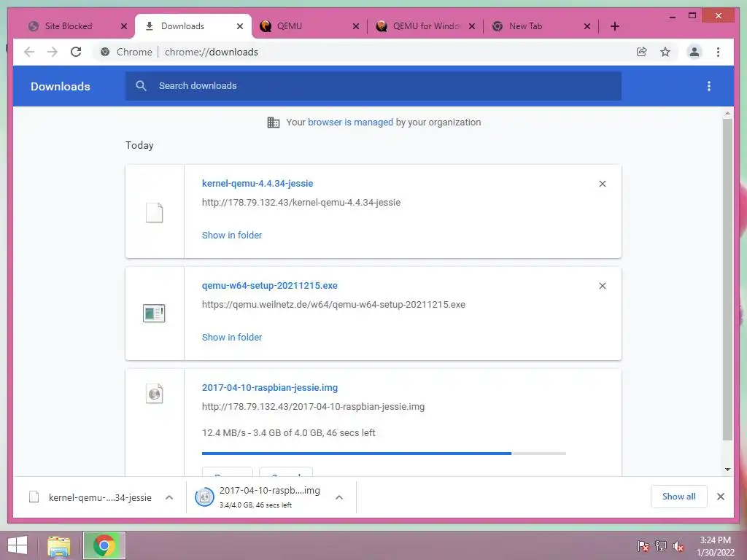Dismiss the bottom download shelf

[720, 497]
